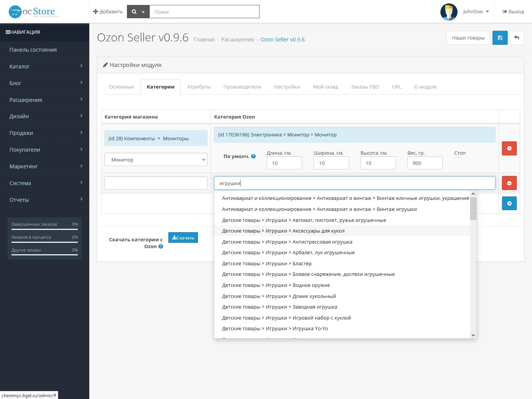
Task: Switch to the О модуле tab
Action: 426,87
